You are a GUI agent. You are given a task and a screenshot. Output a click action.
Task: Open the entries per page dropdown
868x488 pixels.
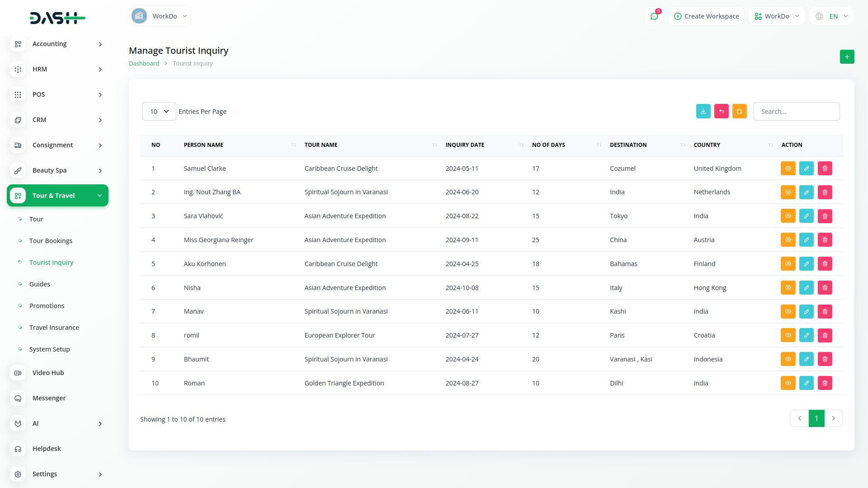coord(159,112)
